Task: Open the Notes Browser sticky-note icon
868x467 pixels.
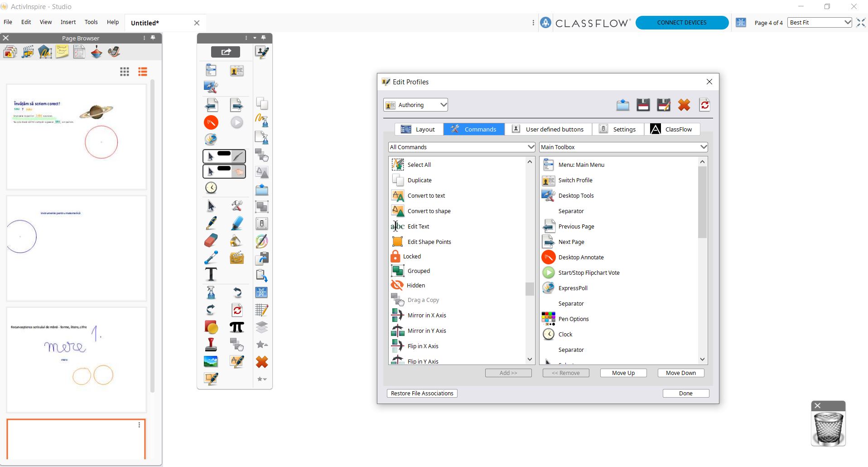Action: pyautogui.click(x=62, y=52)
